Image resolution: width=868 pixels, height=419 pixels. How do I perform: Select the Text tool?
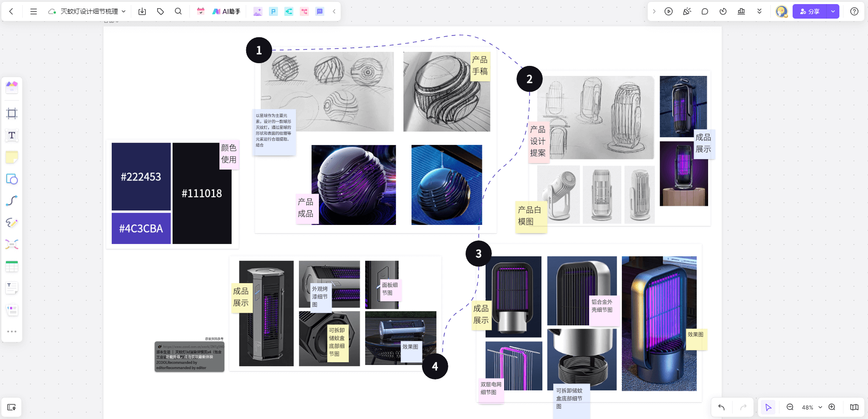coord(12,135)
